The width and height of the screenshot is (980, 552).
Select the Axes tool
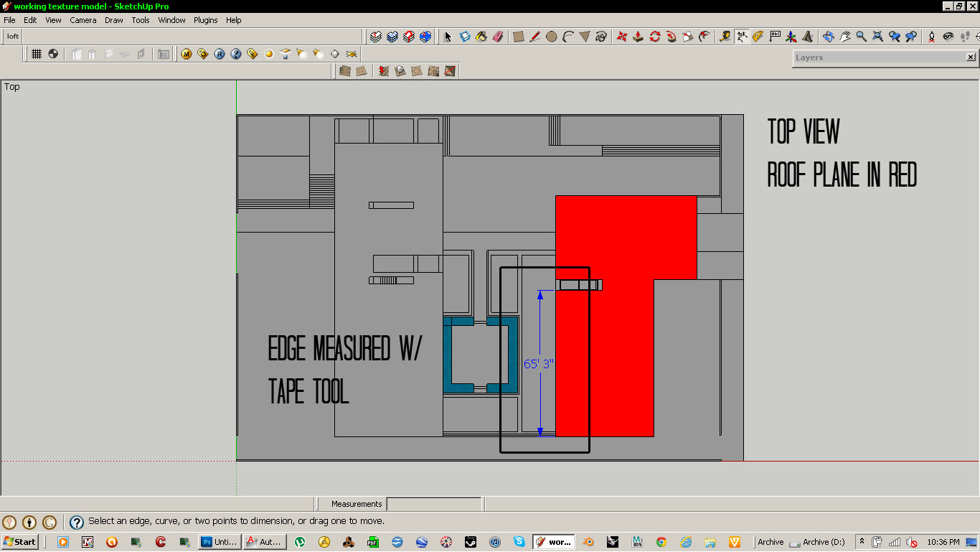click(791, 37)
